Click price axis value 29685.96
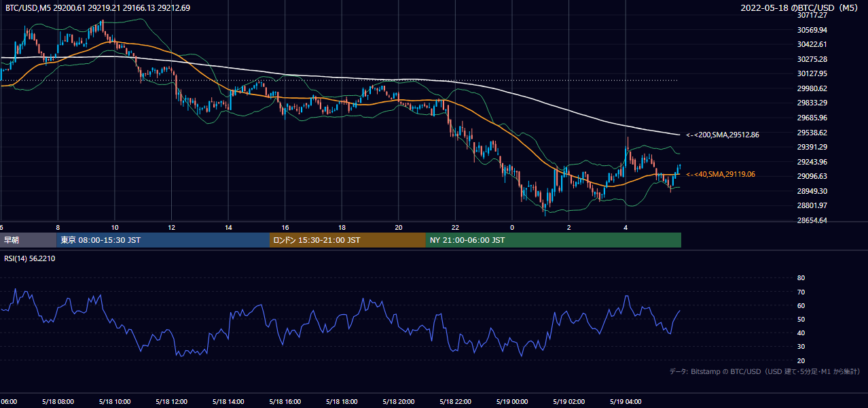Image resolution: width=868 pixels, height=408 pixels. point(812,118)
